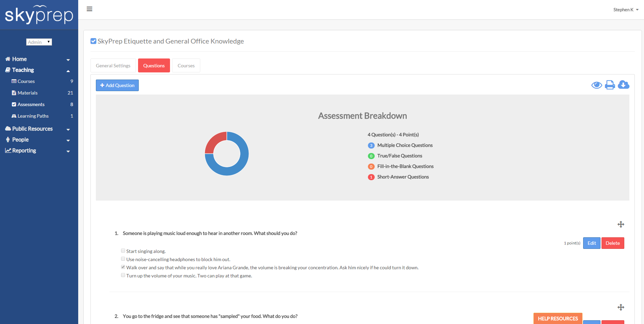The image size is (644, 324).
Task: Click the Fill-in-the-Blank Questions count badge
Action: (371, 167)
